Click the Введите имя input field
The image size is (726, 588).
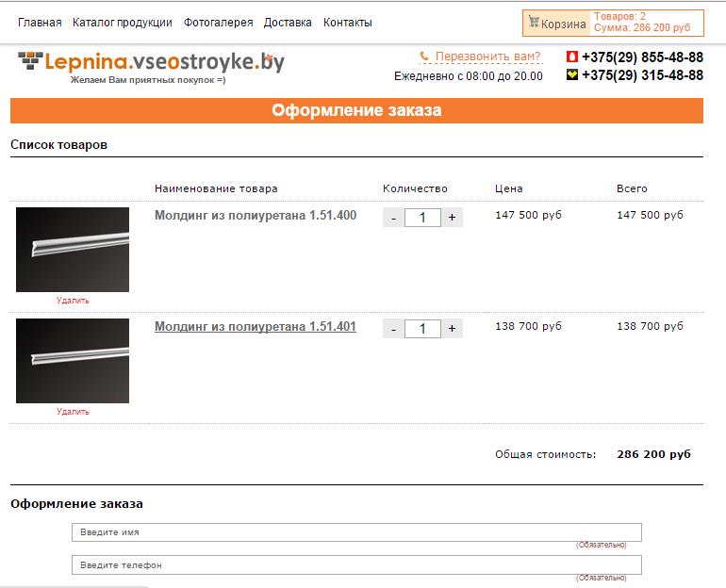(356, 532)
